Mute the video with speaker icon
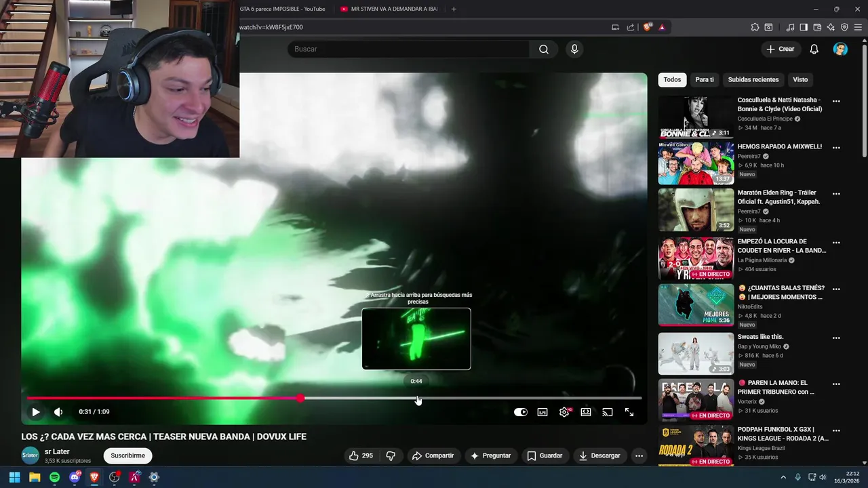The height and width of the screenshot is (488, 868). click(x=58, y=412)
